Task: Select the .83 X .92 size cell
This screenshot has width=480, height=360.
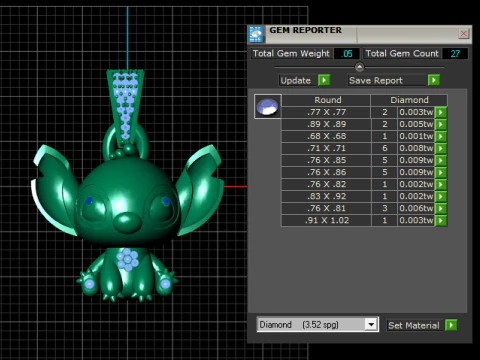Action: click(x=326, y=196)
